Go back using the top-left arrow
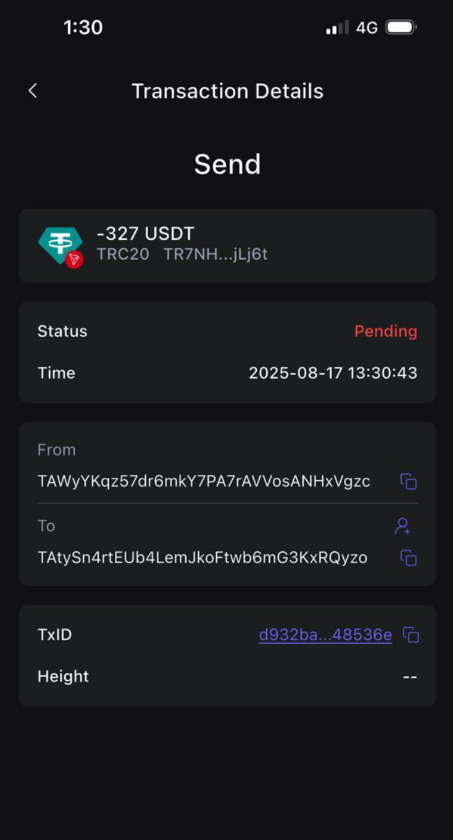Image resolution: width=453 pixels, height=840 pixels. (x=33, y=91)
